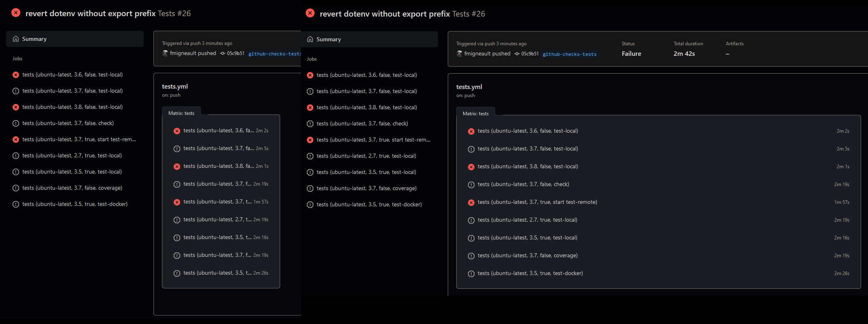Click the 2m 1s duration in the right matrix
Screen dimensions: 868x324
click(x=843, y=167)
